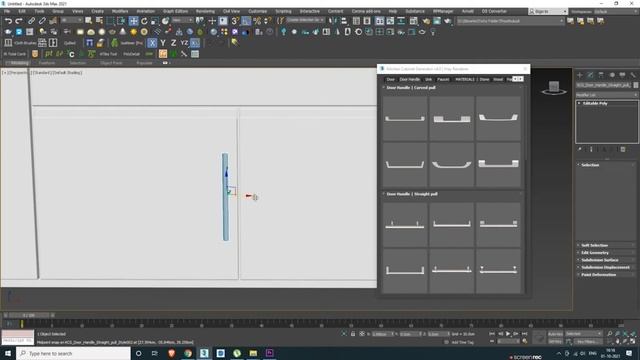Open the selection filter dropdown

point(71,20)
